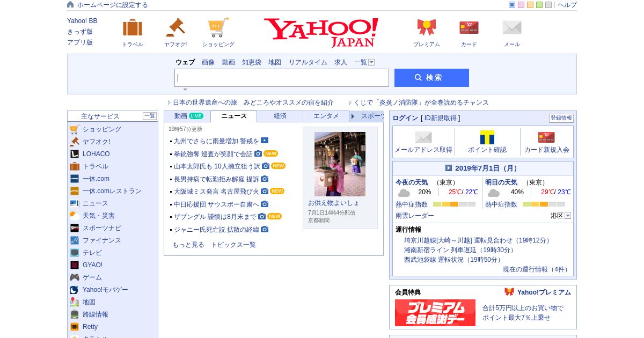Select 画像 search category
The image size is (644, 338).
pos(208,62)
